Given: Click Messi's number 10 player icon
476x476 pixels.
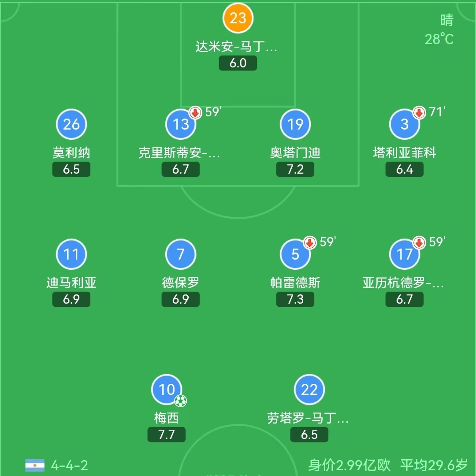Looking at the screenshot, I should pyautogui.click(x=167, y=390).
